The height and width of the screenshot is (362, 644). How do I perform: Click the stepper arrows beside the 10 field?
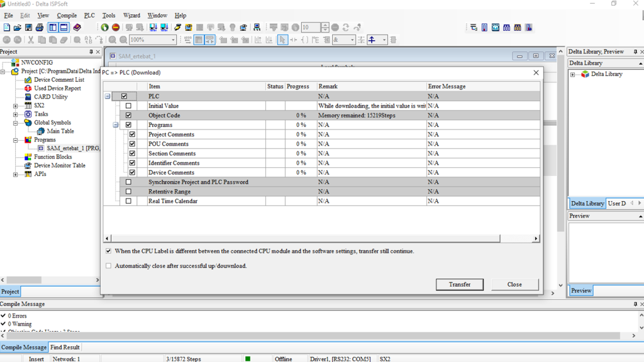coord(325,28)
